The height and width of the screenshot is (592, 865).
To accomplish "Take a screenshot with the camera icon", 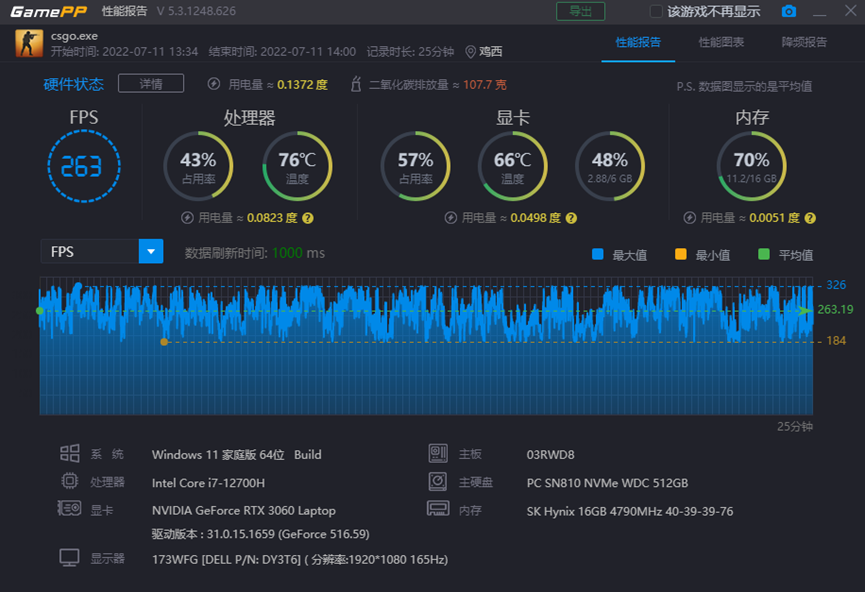I will point(789,11).
